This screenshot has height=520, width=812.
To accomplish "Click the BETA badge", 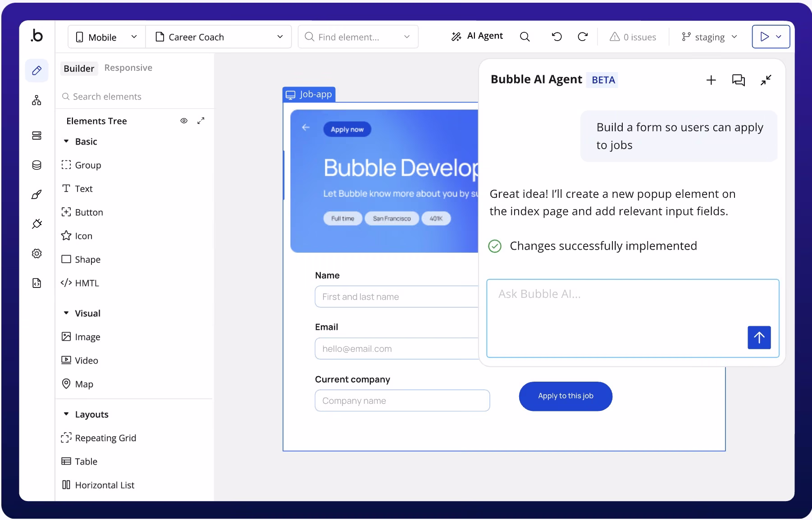I will [x=603, y=80].
